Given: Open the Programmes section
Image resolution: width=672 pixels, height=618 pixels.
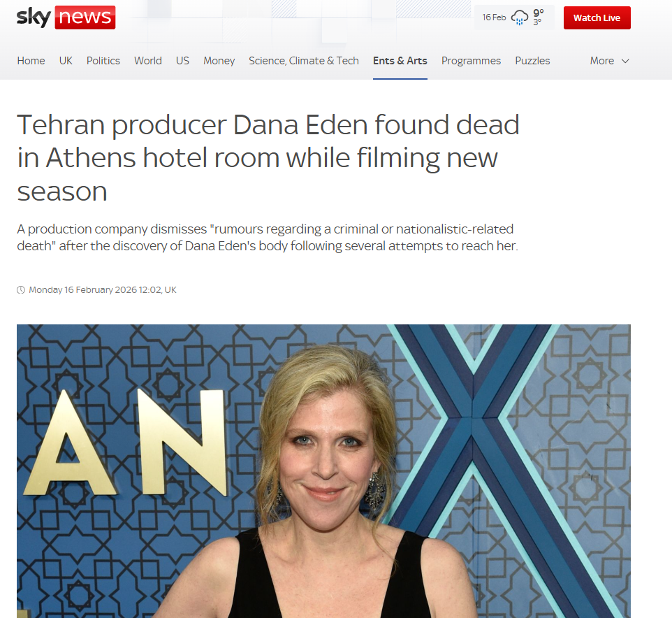Looking at the screenshot, I should click(471, 61).
